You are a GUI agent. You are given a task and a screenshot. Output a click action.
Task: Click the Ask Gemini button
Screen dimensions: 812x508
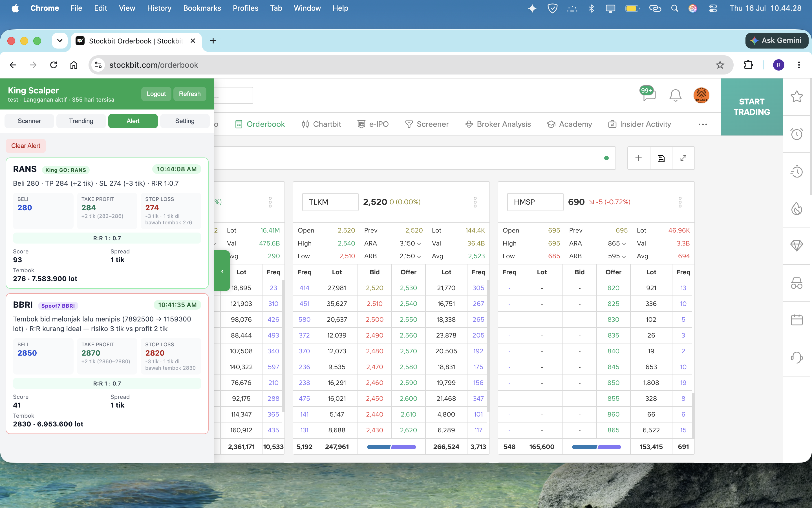pyautogui.click(x=776, y=41)
